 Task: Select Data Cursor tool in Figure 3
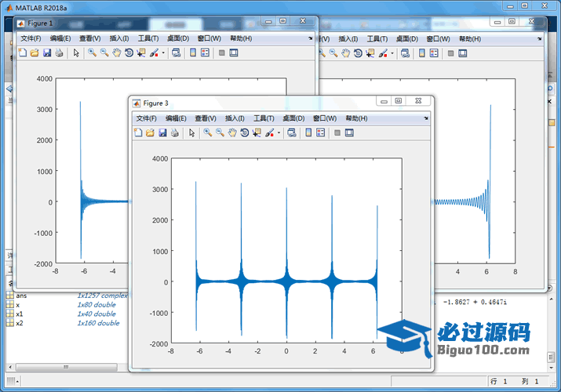pos(257,133)
